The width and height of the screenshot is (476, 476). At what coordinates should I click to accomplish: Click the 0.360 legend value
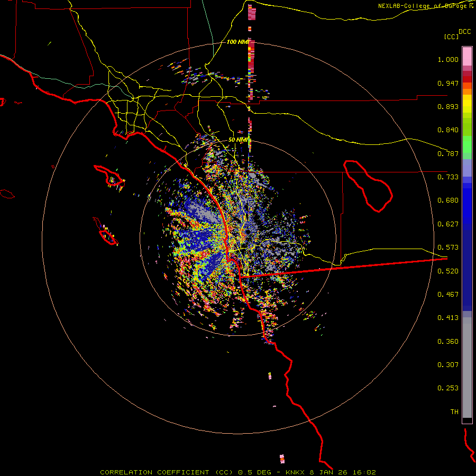click(448, 342)
